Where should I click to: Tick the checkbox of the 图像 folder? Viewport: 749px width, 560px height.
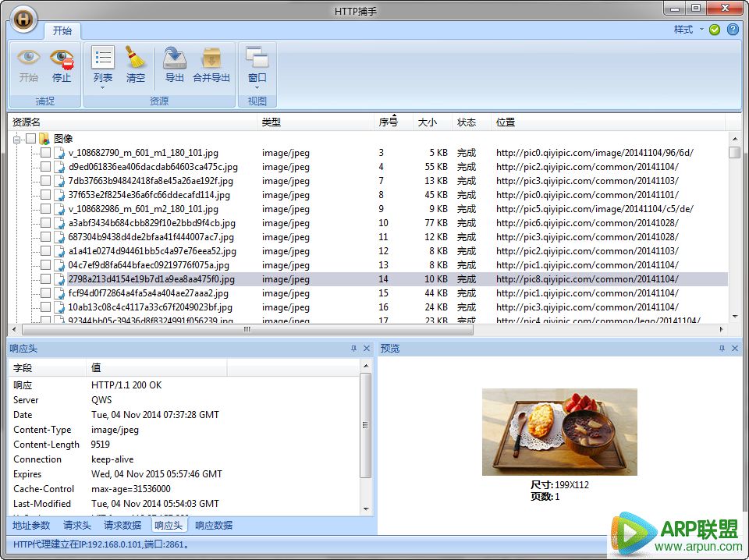coord(30,138)
